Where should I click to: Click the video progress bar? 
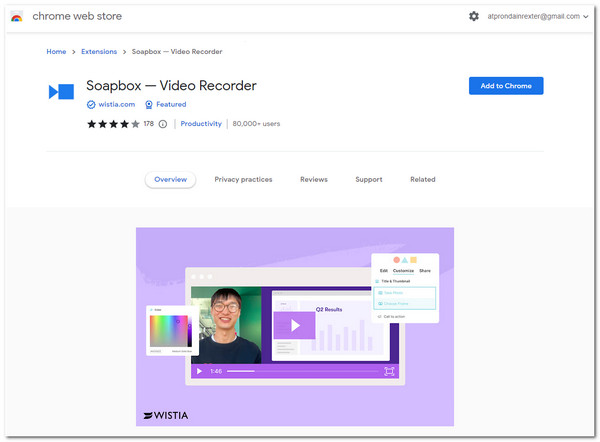point(302,371)
